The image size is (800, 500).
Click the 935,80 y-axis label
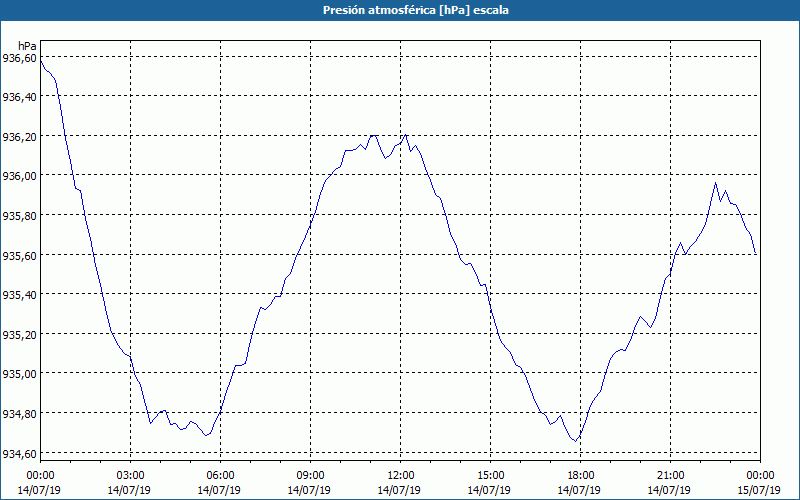tap(19, 216)
